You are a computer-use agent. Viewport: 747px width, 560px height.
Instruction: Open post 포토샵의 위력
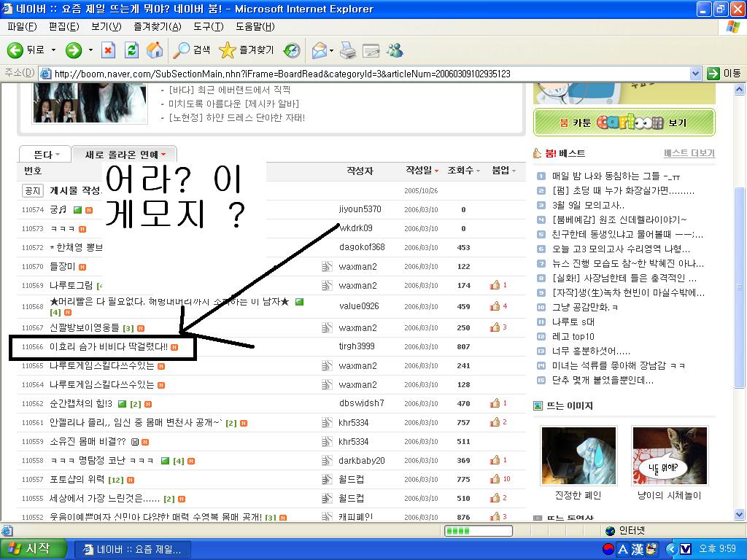pos(77,479)
